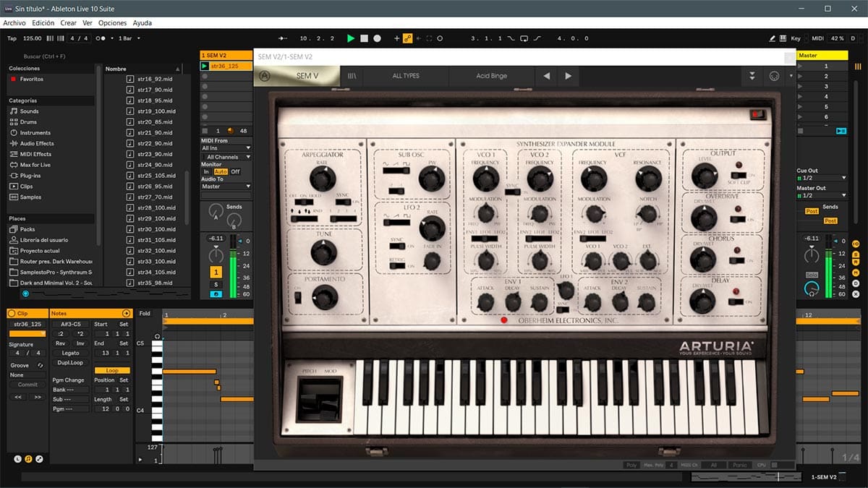Toggle the LFO 2 Retrig switch
Screen dimensions: 868x488
point(396,265)
